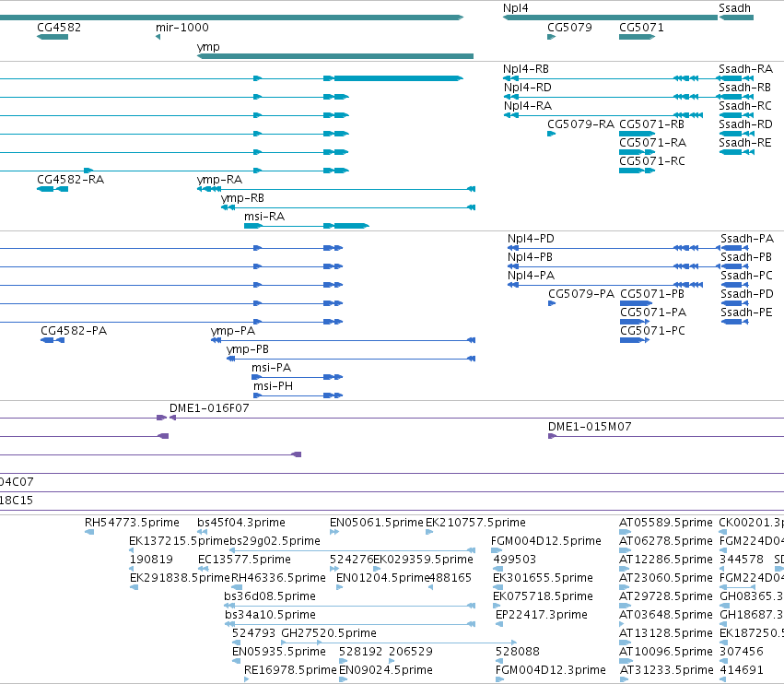Select the RE16978.5prime EST label
784x684 pixels.
(x=290, y=670)
